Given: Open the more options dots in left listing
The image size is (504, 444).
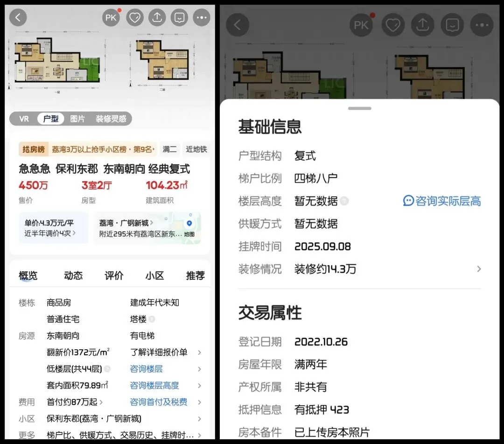Looking at the screenshot, I should pos(202,17).
